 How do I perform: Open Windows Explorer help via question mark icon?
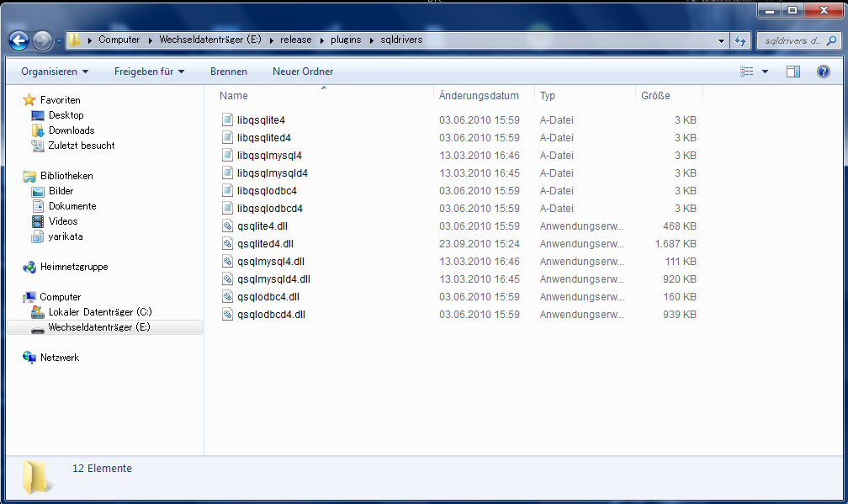pyautogui.click(x=822, y=71)
